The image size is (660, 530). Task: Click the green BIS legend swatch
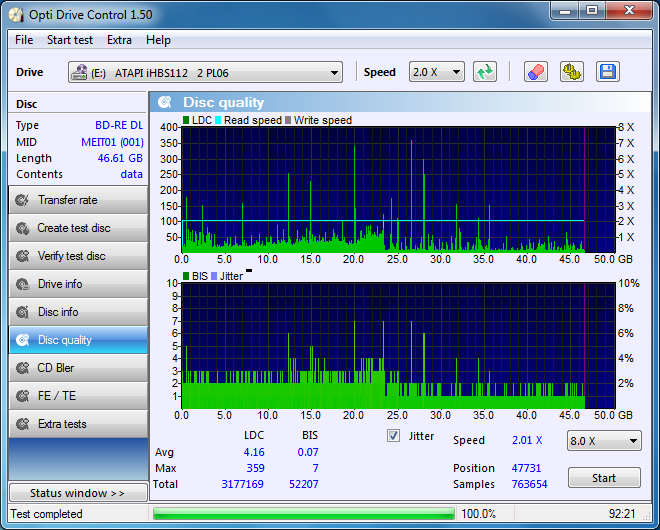186,276
